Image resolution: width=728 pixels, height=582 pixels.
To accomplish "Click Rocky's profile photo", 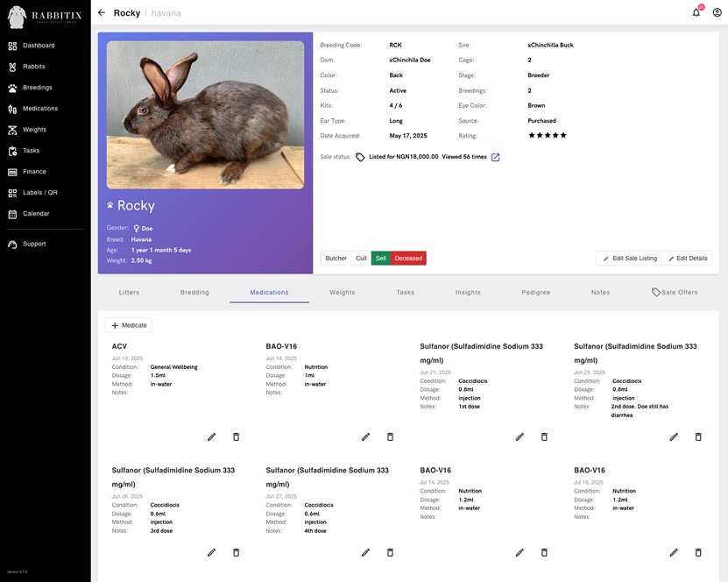I will [x=205, y=112].
